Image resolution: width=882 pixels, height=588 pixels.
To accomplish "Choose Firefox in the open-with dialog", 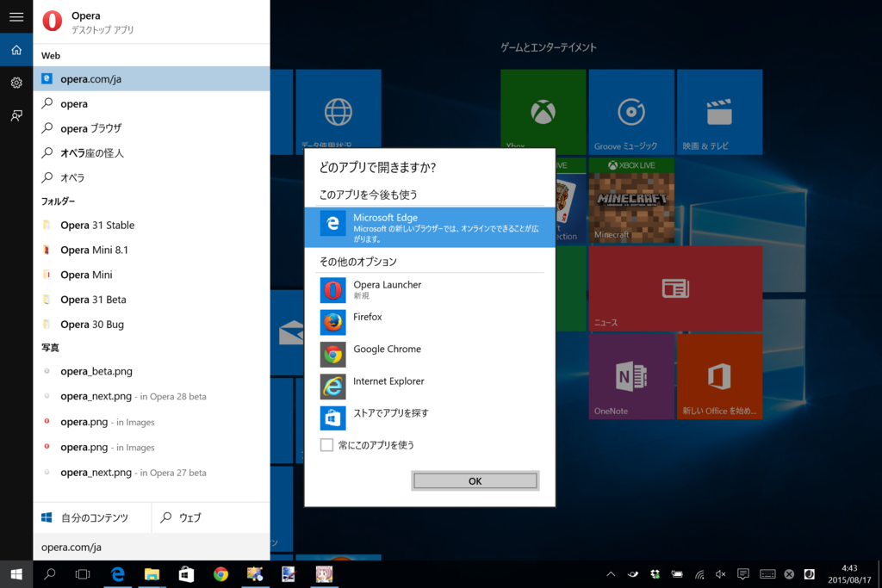I will point(430,322).
